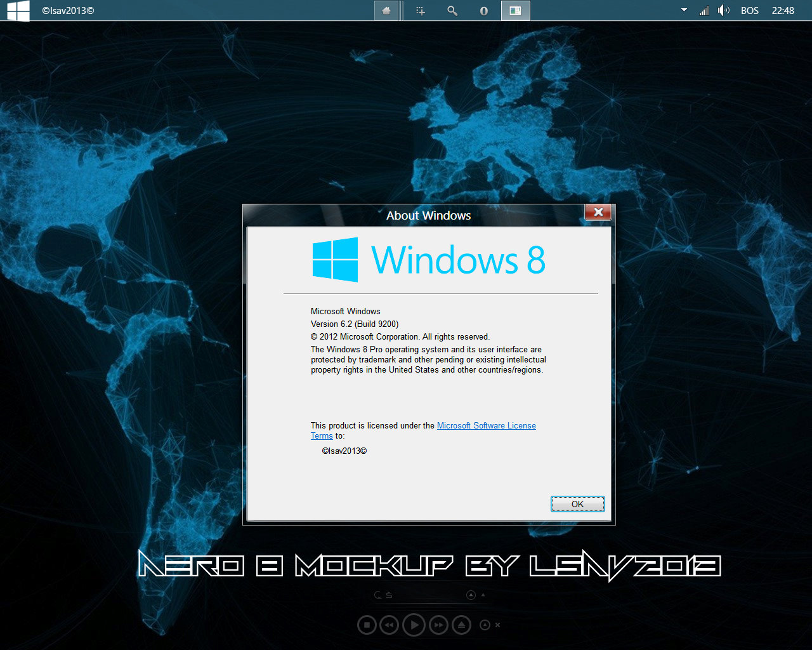Rewind in the media player widget
The image size is (812, 650).
389,625
